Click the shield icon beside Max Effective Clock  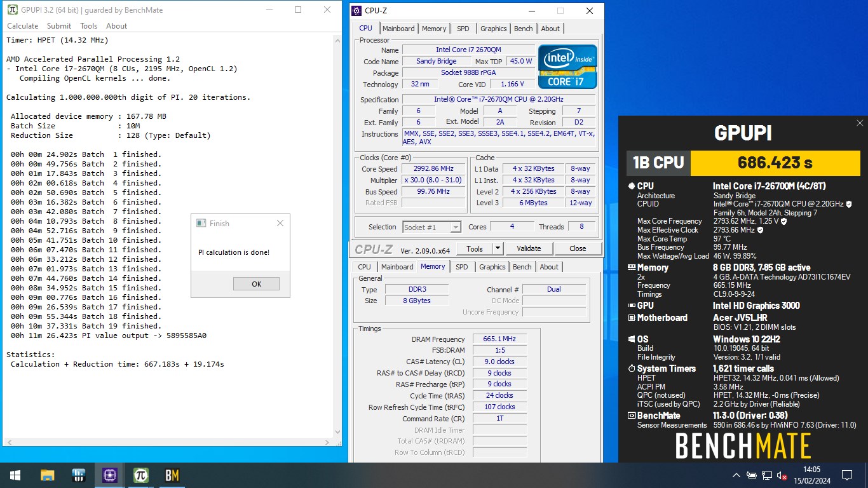point(761,230)
